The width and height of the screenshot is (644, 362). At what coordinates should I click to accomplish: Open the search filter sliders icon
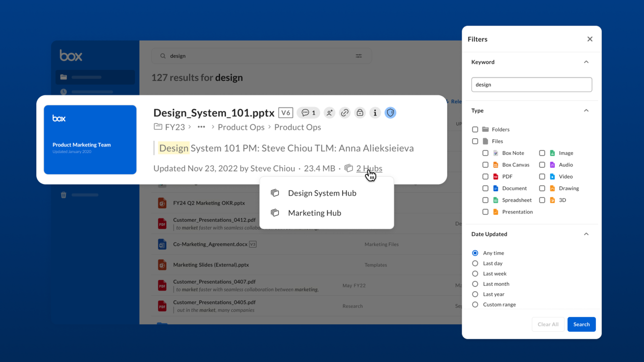click(359, 56)
